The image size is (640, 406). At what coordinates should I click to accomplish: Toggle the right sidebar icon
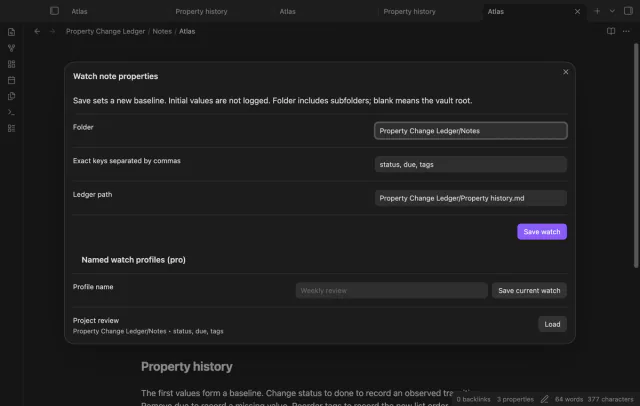628,11
